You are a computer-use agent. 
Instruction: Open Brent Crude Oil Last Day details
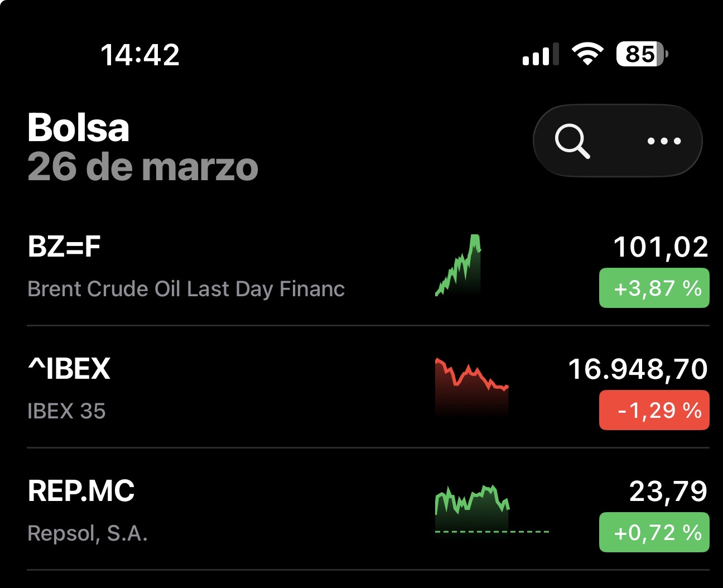point(186,289)
